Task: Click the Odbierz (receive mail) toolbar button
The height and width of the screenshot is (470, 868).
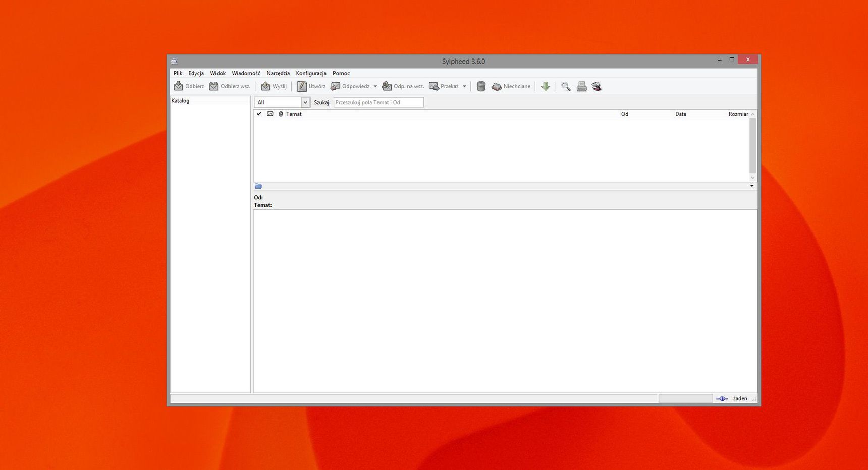Action: [x=189, y=86]
